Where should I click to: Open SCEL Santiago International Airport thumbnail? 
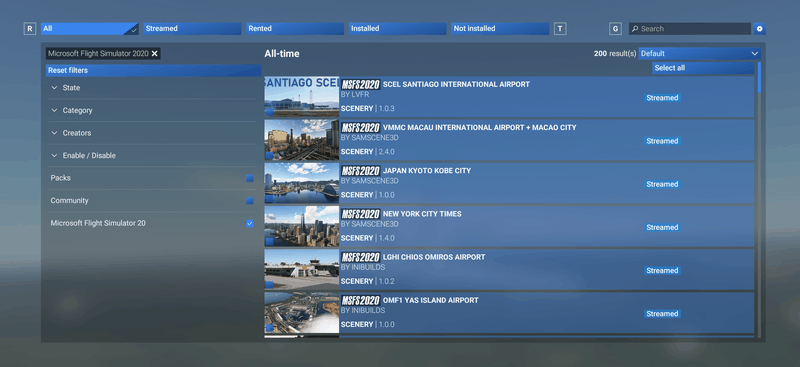pyautogui.click(x=302, y=97)
